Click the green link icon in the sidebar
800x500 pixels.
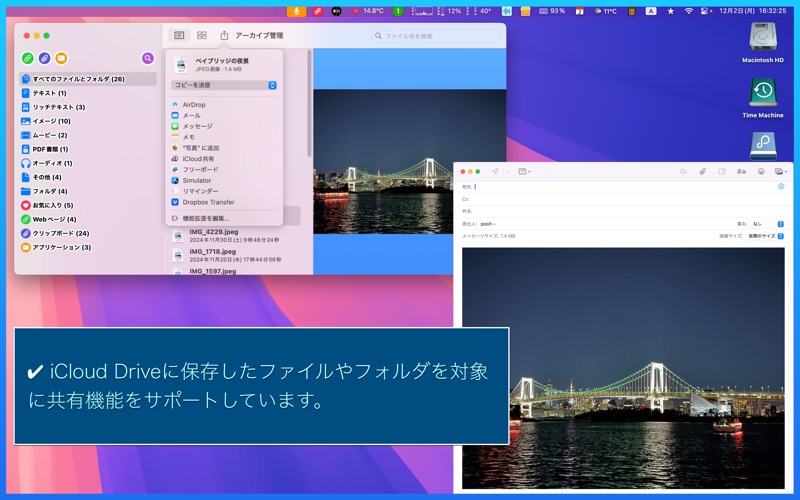(28, 58)
